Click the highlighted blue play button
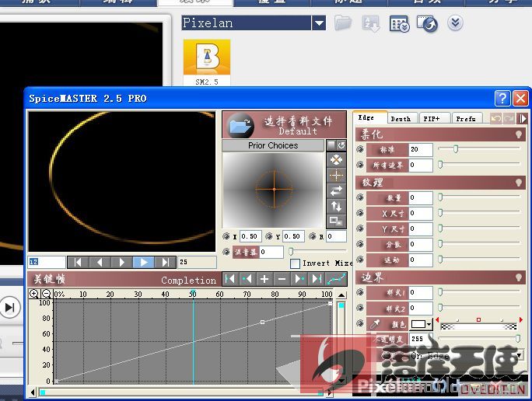Viewport: 532px width, 401px height. pyautogui.click(x=144, y=262)
